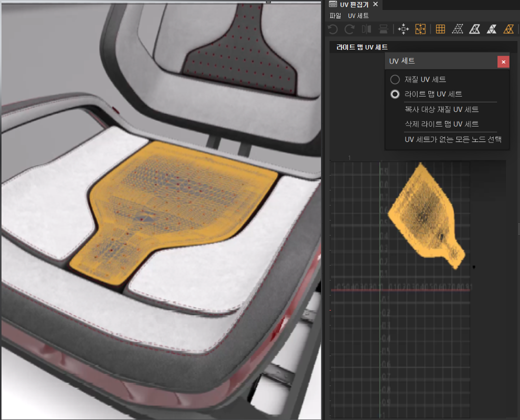The height and width of the screenshot is (420, 520).
Task: Switch to the UV 편집기 tab
Action: click(x=354, y=4)
